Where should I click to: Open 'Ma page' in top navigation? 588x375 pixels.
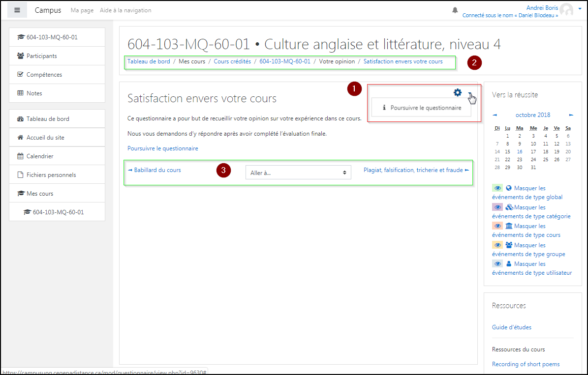tap(82, 10)
